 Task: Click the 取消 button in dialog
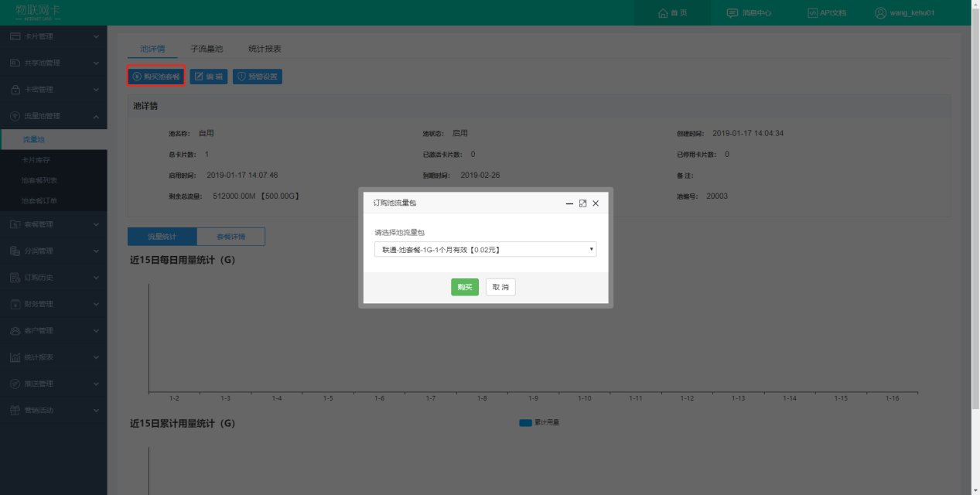[x=500, y=287]
